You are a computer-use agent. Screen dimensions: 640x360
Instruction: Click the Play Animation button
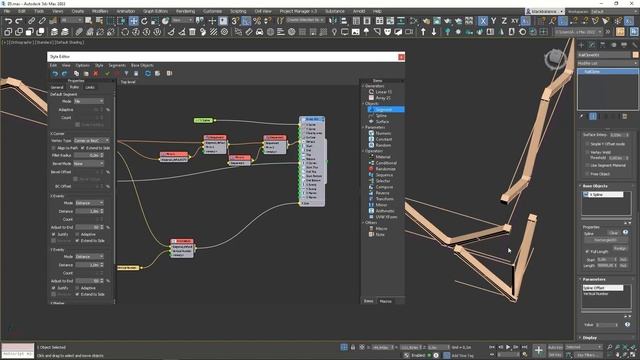pyautogui.click(x=508, y=347)
